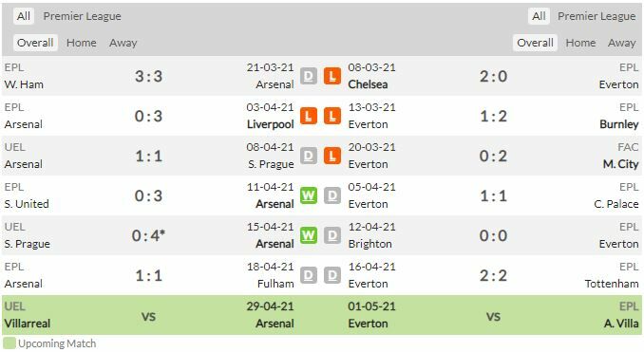
Task: Switch right panel to Premier League
Action: (597, 16)
